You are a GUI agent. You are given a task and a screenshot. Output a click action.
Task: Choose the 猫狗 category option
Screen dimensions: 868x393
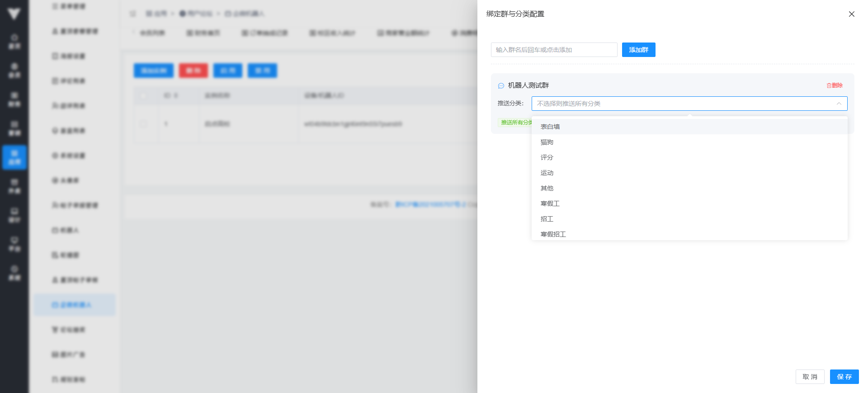click(x=547, y=142)
